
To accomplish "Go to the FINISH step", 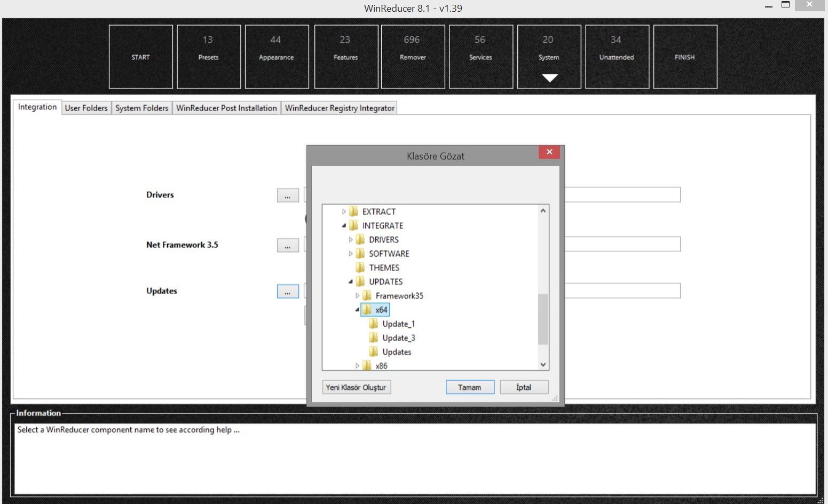I will tap(685, 57).
